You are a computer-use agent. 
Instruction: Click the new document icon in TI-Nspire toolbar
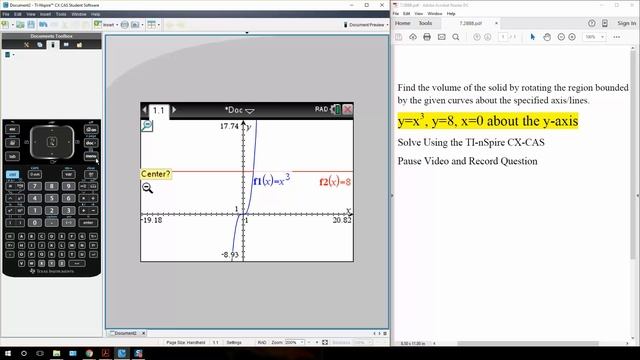(5, 25)
